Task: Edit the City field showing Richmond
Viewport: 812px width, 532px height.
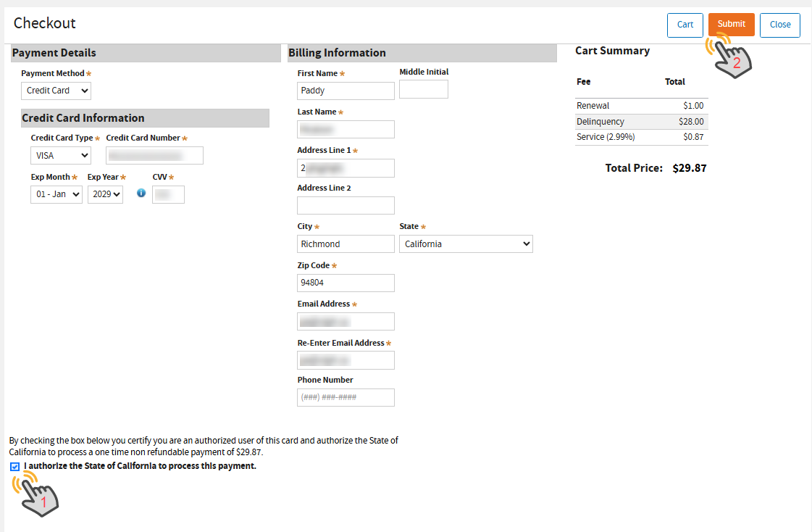Action: (x=346, y=244)
